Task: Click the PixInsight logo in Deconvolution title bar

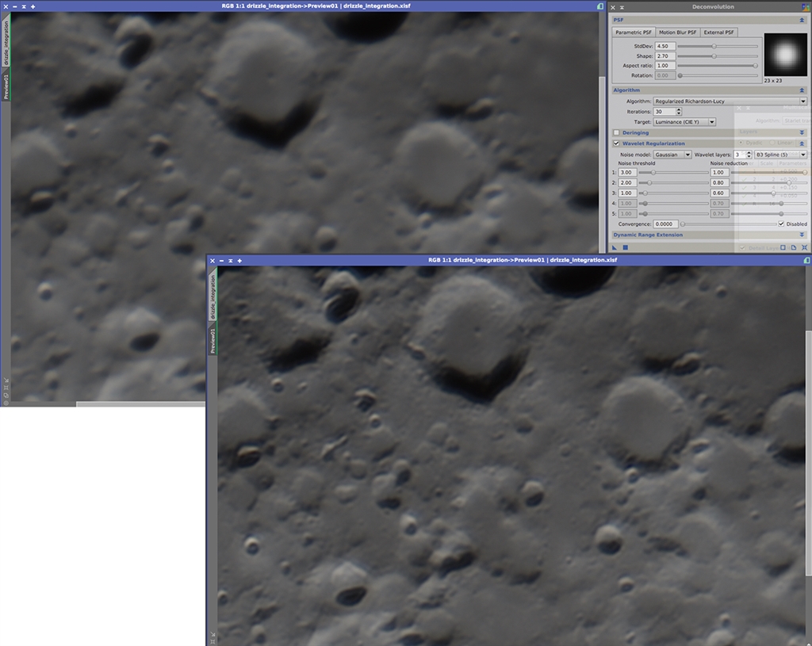Action: pos(806,6)
